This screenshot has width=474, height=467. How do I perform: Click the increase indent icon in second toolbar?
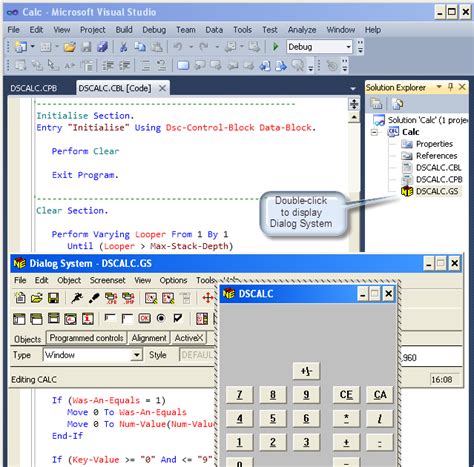click(x=124, y=65)
